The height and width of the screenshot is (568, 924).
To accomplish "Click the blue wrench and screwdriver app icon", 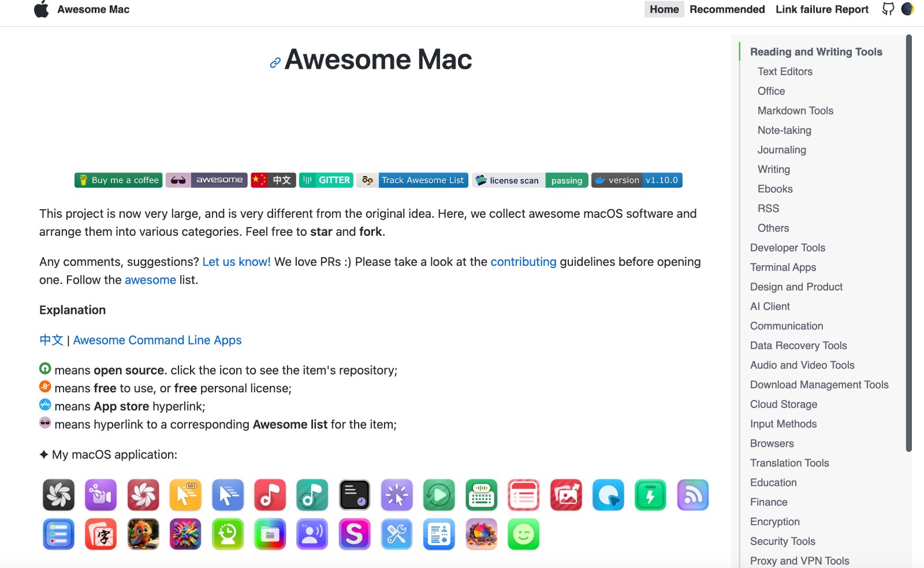I will (397, 534).
